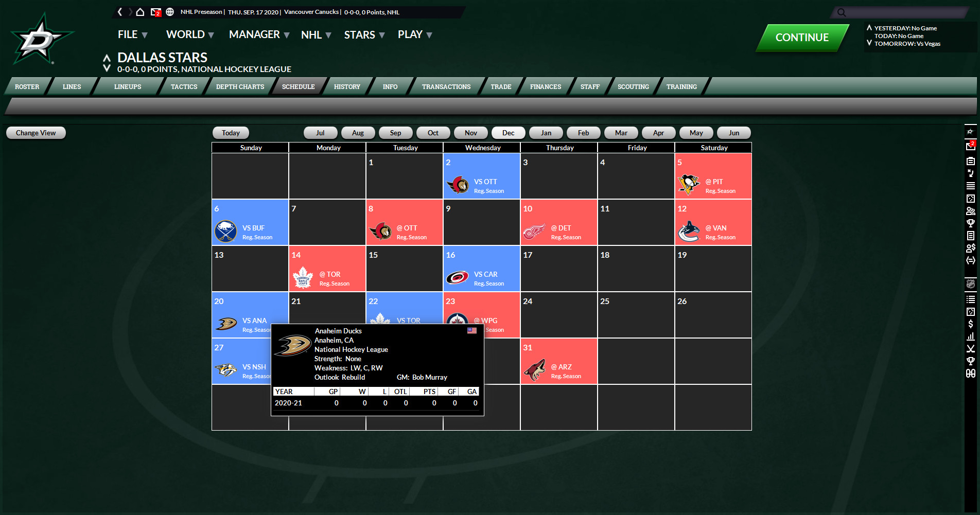Open the team finances dollar icon in sidebar
Image resolution: width=980 pixels, height=515 pixels.
(x=971, y=324)
